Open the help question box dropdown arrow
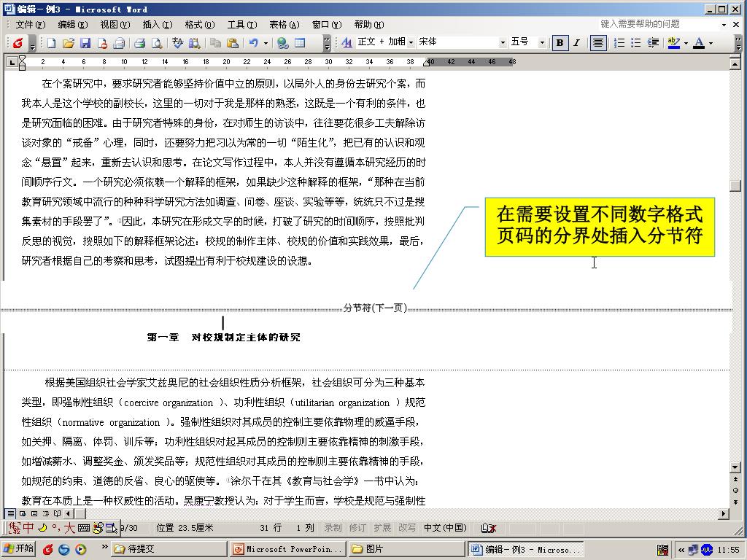This screenshot has height=560, width=747. point(724,24)
